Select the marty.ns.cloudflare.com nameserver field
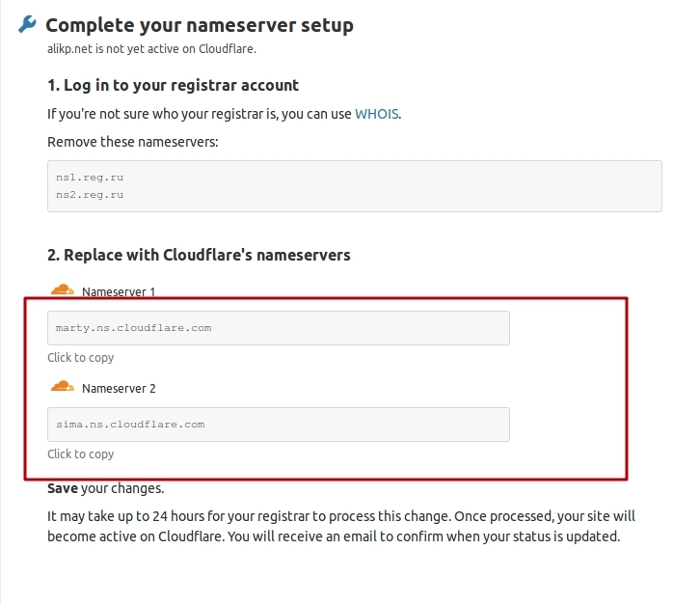700x605 pixels. point(278,328)
